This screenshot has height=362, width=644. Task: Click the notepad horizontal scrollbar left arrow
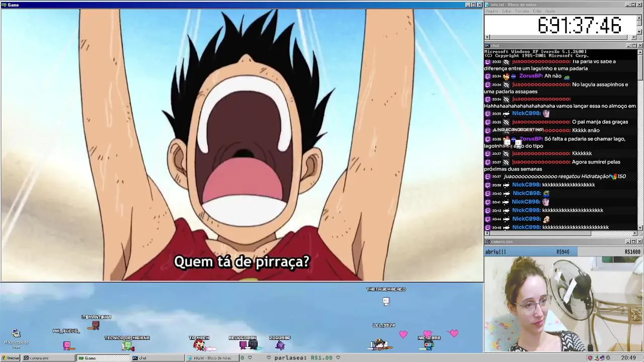coord(487,37)
